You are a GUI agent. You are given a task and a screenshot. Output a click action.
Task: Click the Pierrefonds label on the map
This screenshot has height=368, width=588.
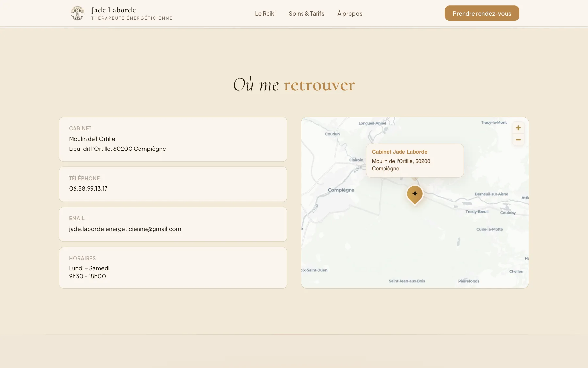pyautogui.click(x=468, y=281)
